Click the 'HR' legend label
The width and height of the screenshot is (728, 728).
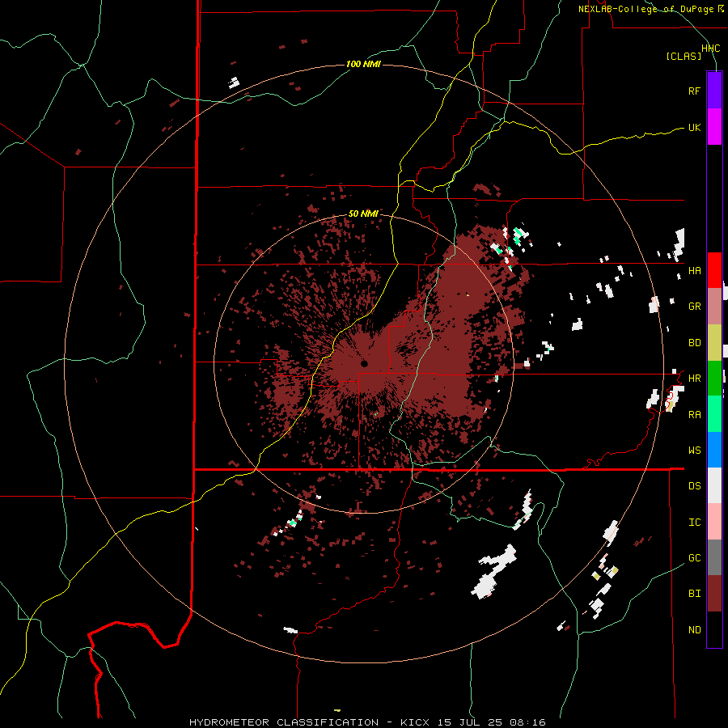pos(694,379)
